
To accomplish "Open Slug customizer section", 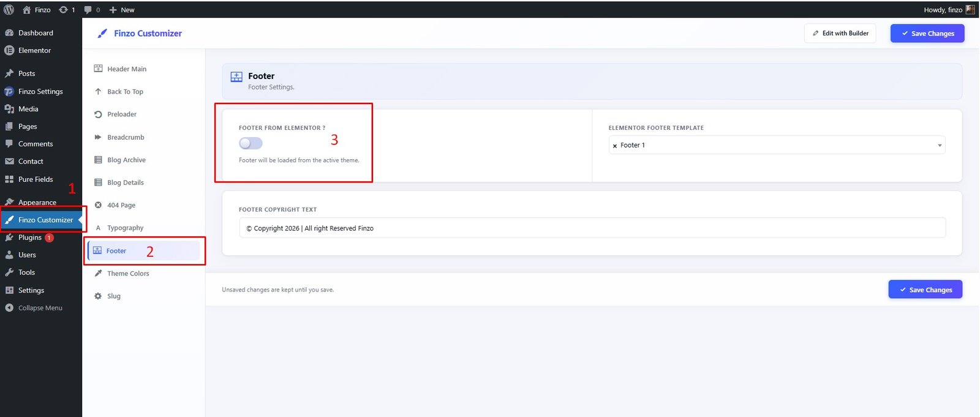I will [x=144, y=296].
